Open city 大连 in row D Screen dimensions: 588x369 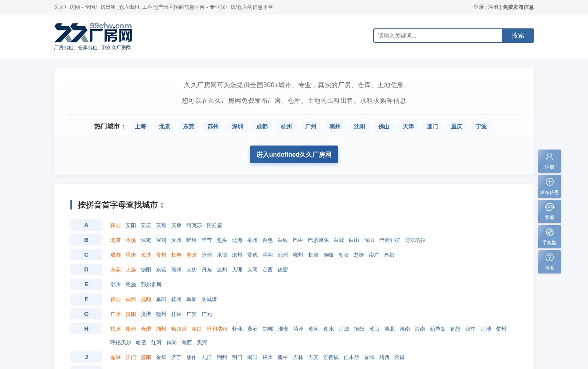[131, 270]
